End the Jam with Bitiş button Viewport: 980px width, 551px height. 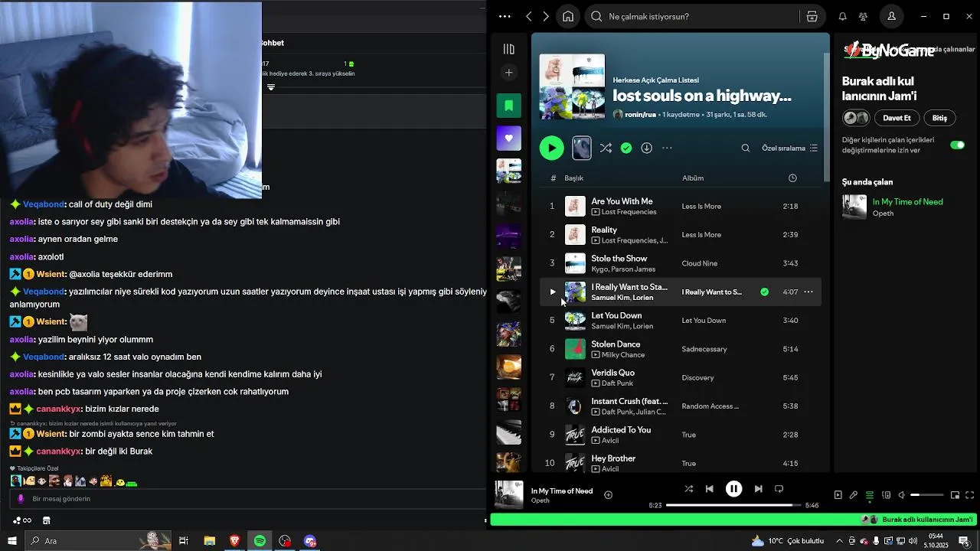click(x=939, y=118)
